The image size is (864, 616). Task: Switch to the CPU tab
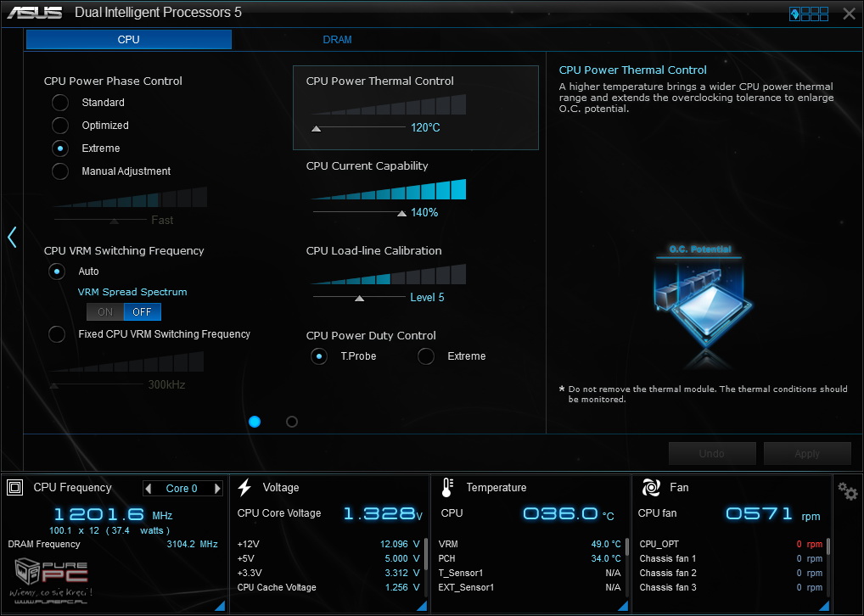pos(129,40)
